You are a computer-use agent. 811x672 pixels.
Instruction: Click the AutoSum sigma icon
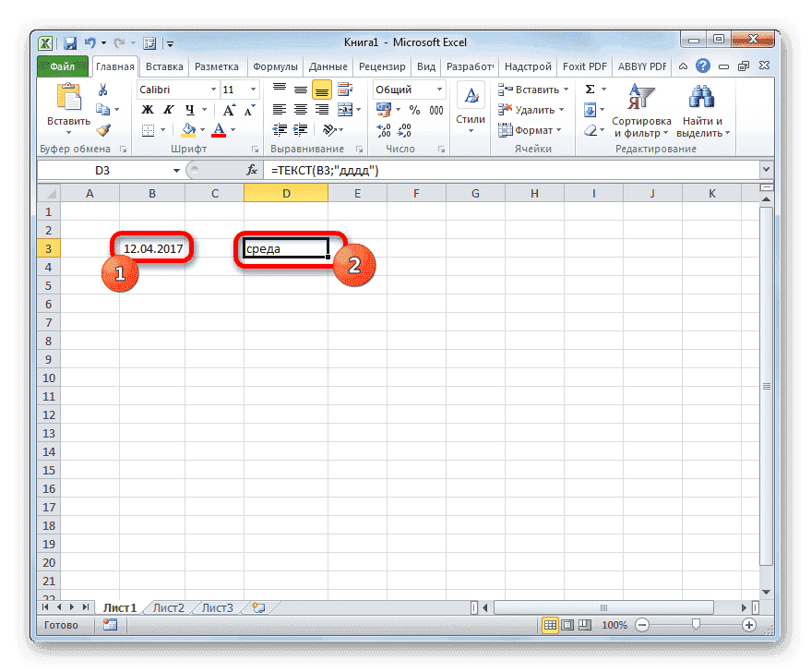588,89
